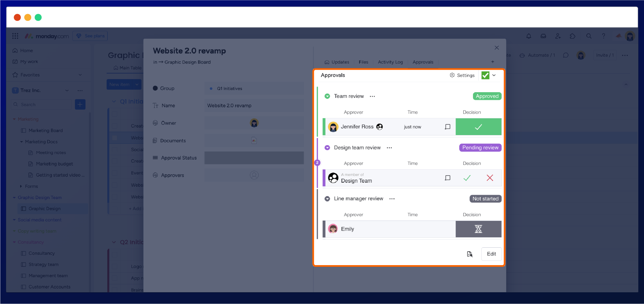The width and height of the screenshot is (644, 304).
Task: Expand the Trez Inc. workspace dropdown
Action: 67,90
